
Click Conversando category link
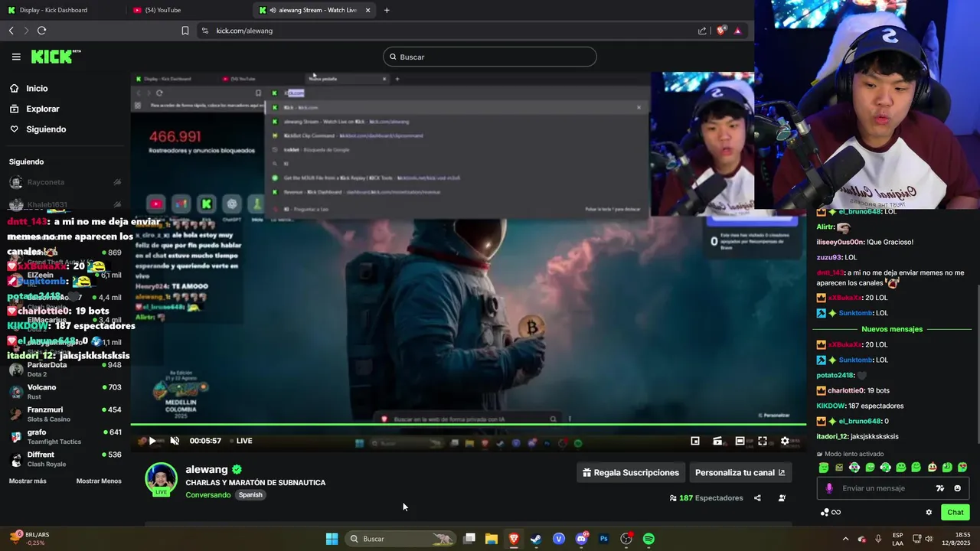[208, 495]
